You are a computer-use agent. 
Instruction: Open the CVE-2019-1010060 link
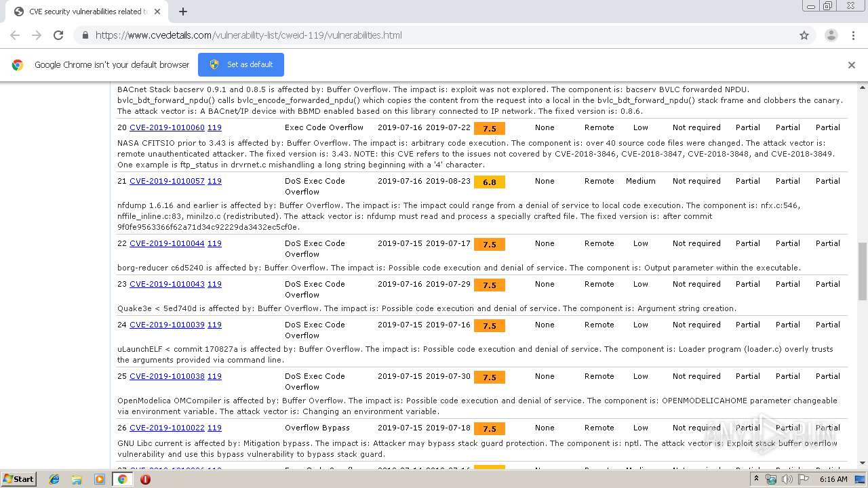coord(167,127)
